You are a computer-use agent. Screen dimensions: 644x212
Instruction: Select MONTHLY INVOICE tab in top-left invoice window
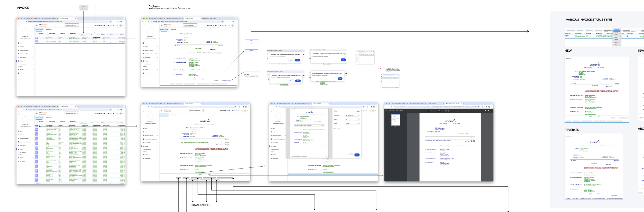(x=39, y=29)
